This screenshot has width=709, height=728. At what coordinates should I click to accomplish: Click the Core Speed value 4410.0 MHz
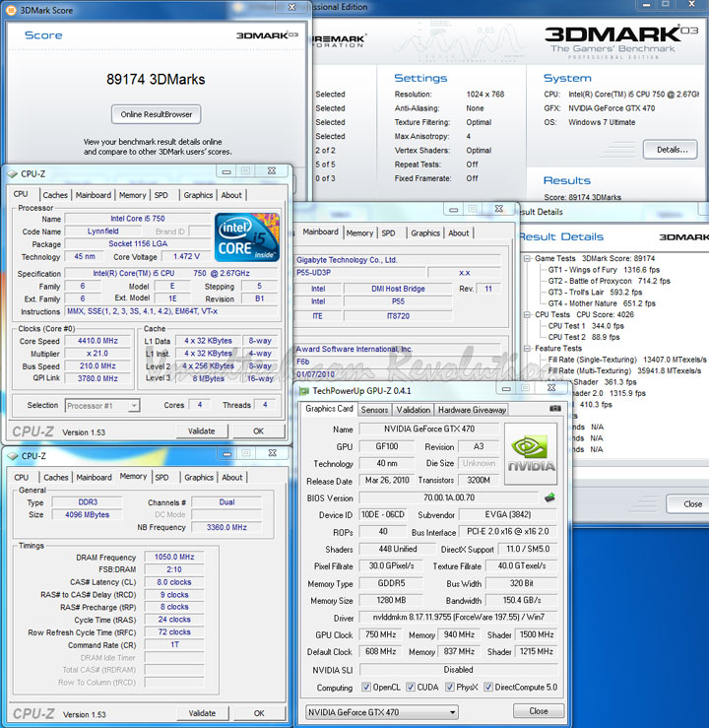tap(97, 341)
